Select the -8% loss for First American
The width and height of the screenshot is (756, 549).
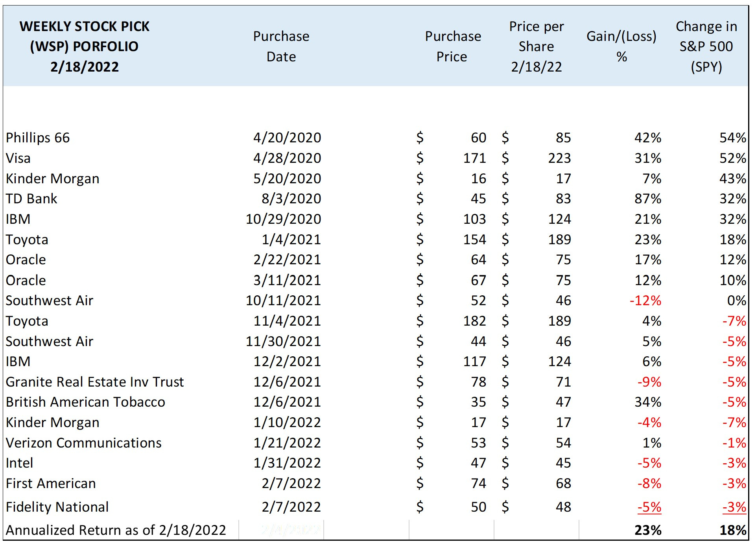click(x=649, y=483)
